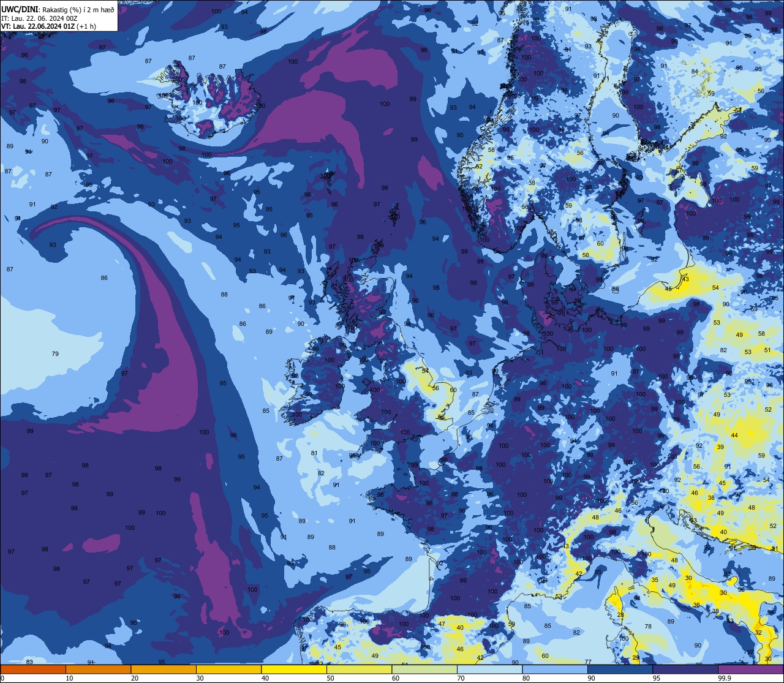The height and width of the screenshot is (683, 784).
Task: Click the legend label '40'
Action: click(x=265, y=678)
